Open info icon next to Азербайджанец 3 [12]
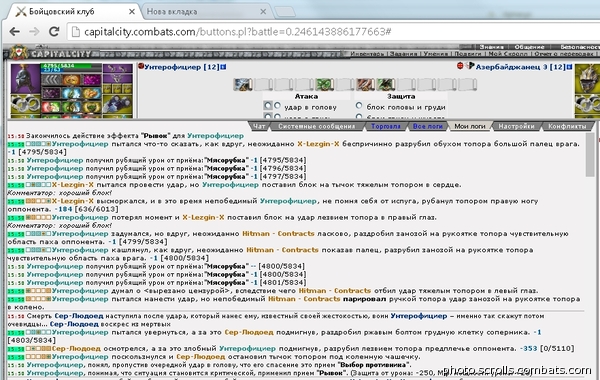 click(x=569, y=67)
